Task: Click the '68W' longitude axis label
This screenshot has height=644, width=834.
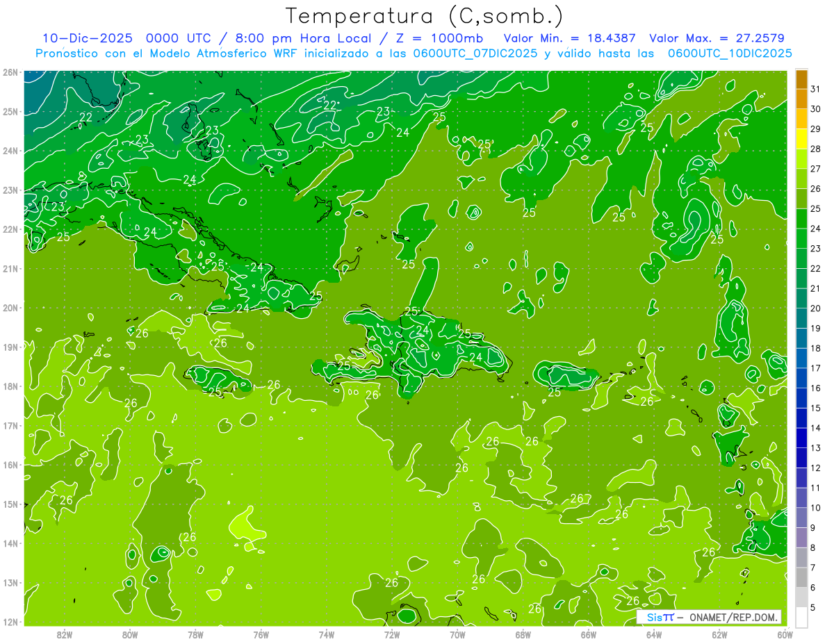Action: coord(523,634)
